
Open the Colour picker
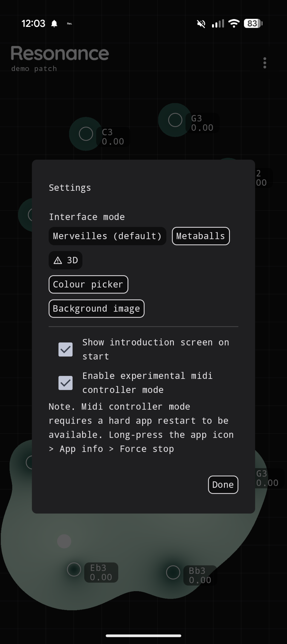click(88, 285)
